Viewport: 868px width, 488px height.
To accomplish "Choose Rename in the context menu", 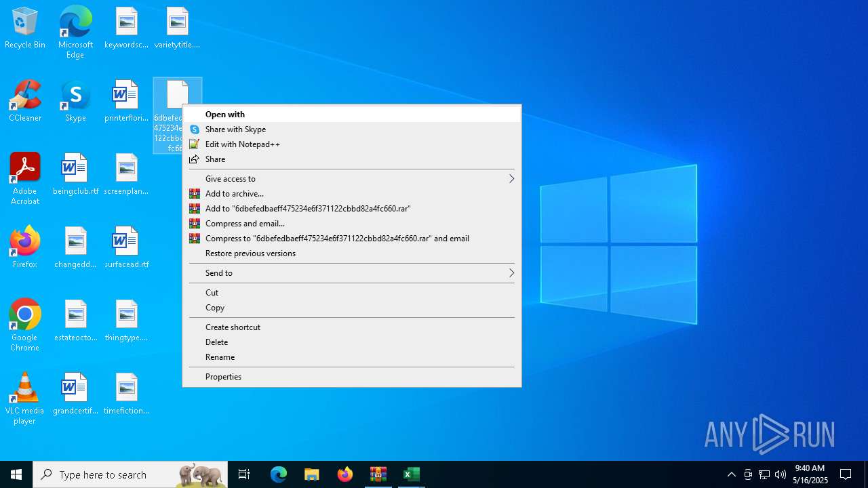I will 352,357.
